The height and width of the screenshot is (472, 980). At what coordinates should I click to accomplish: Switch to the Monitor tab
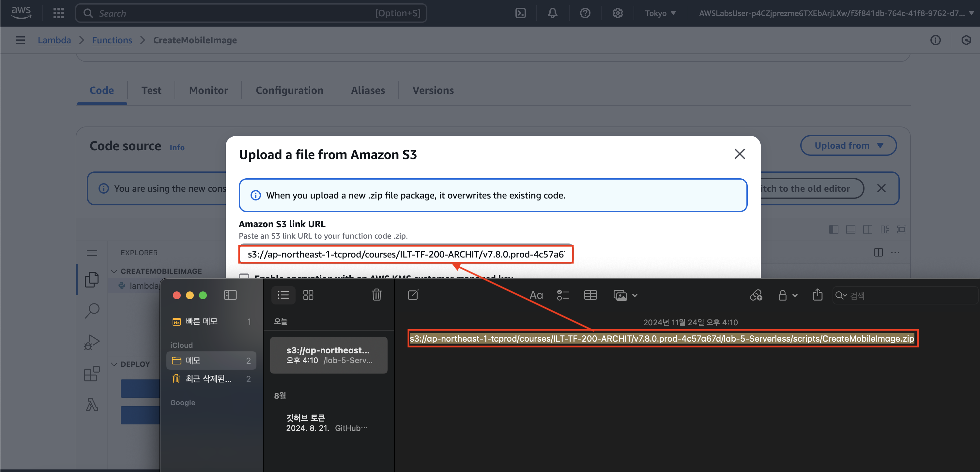(x=208, y=90)
